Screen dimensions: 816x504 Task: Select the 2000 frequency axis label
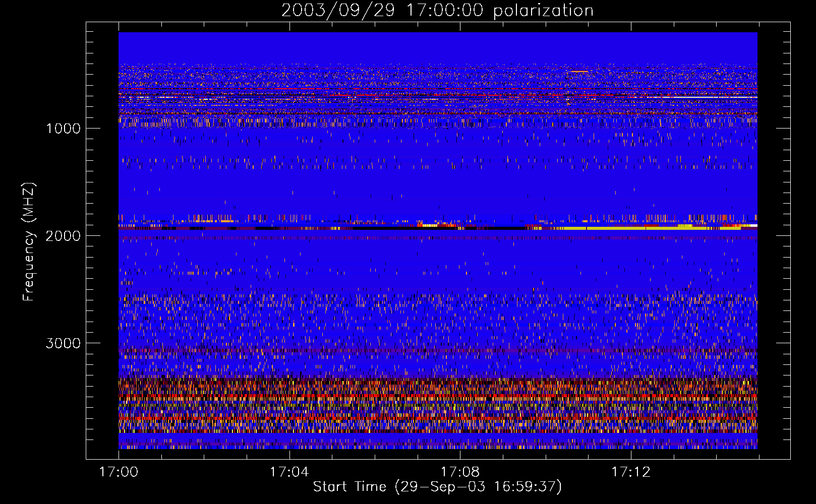click(63, 236)
